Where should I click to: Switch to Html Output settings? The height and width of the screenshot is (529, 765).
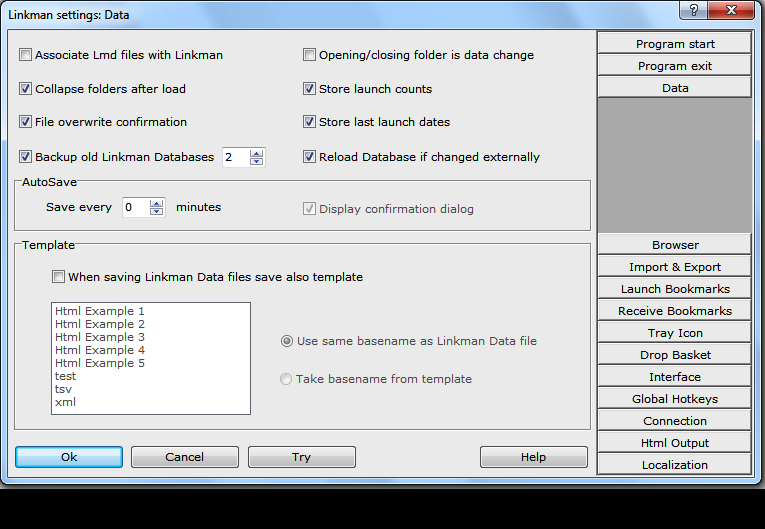pos(675,443)
